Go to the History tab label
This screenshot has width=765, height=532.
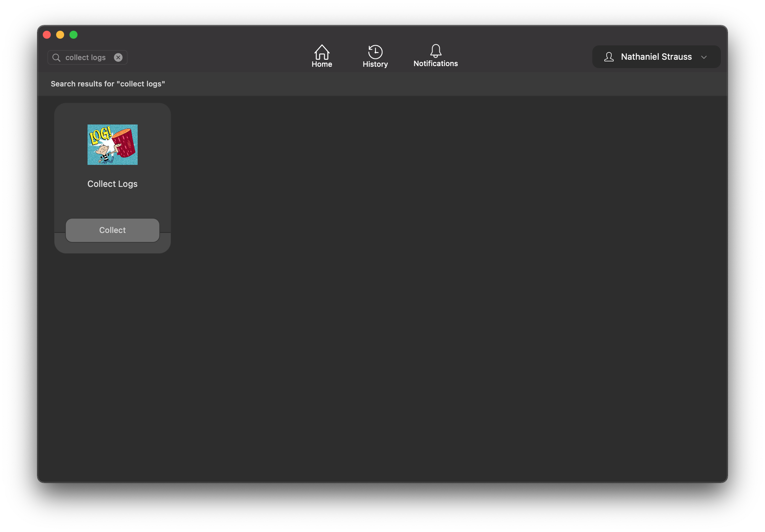(375, 64)
